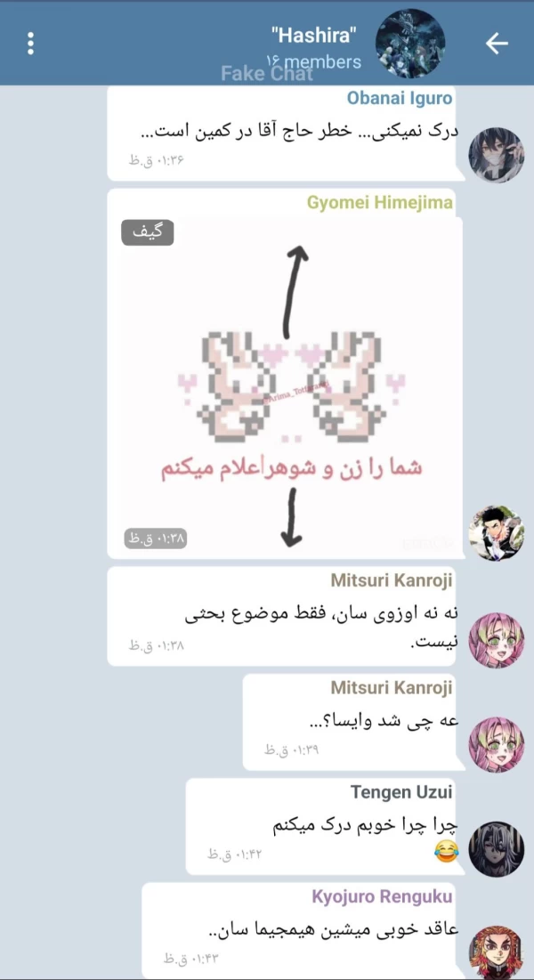
Task: Open the three-dot options menu
Action: click(30, 43)
